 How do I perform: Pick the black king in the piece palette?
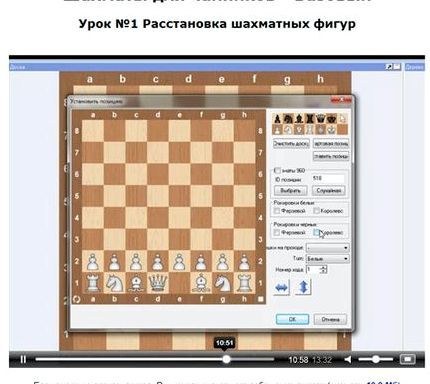(x=332, y=119)
